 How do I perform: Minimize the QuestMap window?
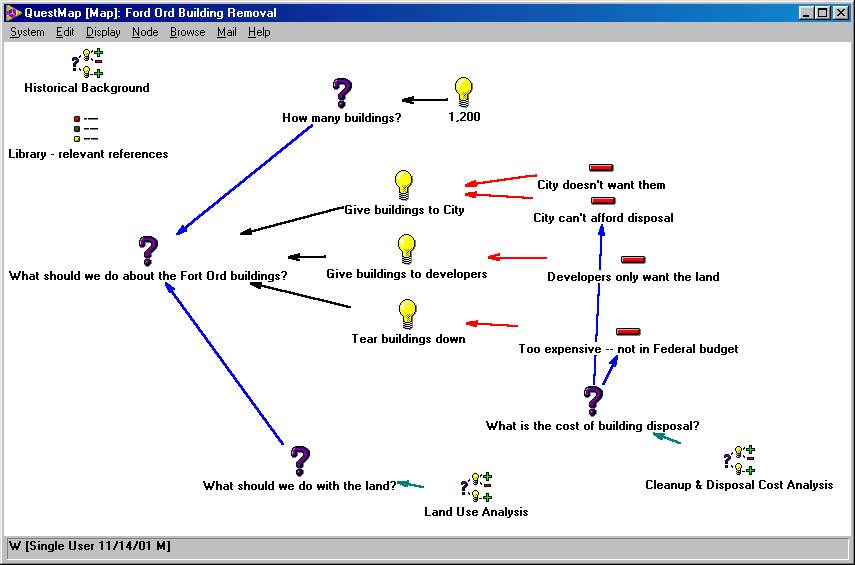pos(806,13)
